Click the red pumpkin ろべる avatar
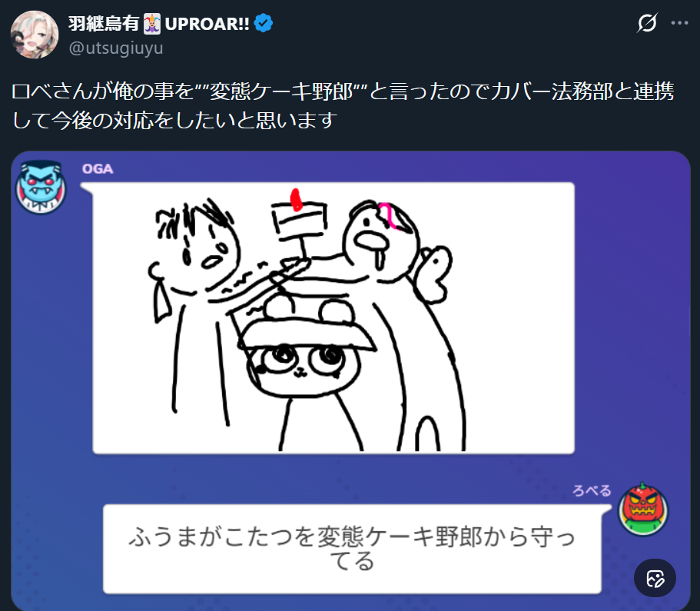The height and width of the screenshot is (611, 700). (642, 510)
